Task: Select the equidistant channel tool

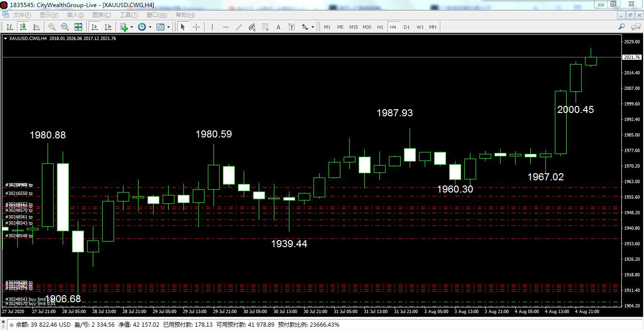Action: (252, 27)
